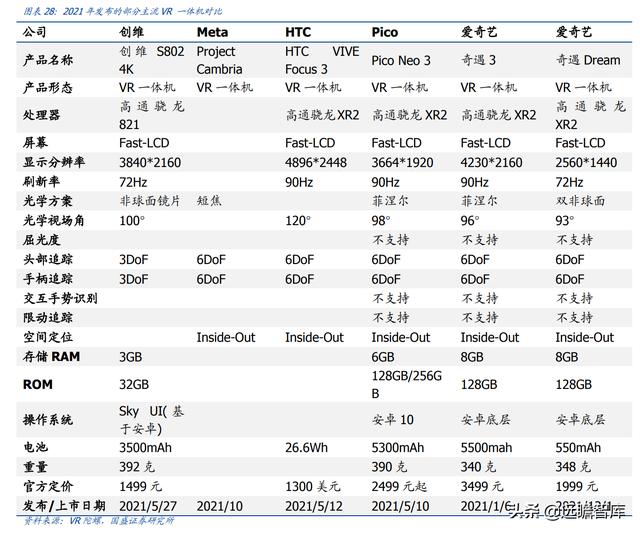
Task: Select the '屈光度' row label
Action: [41, 240]
